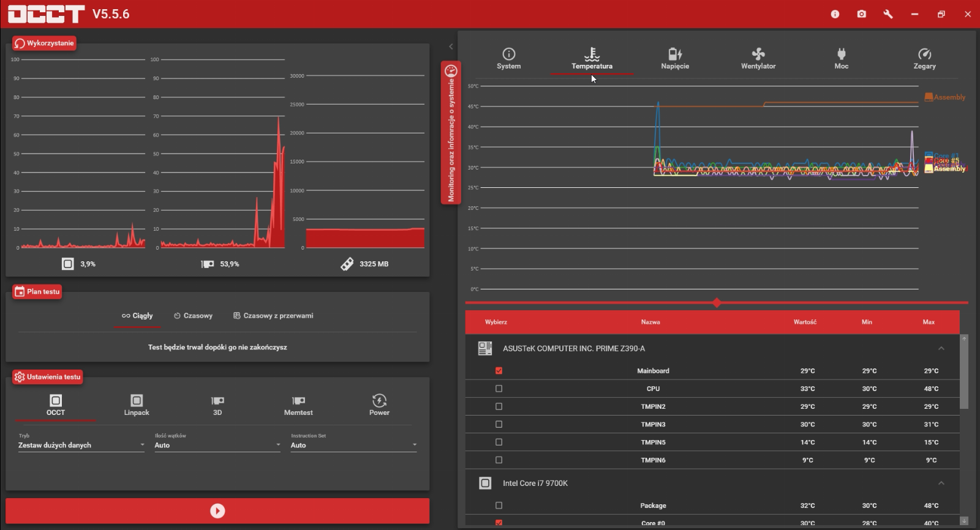Click the Assembly orange legend swatch
This screenshot has width=980, height=530.
[x=929, y=97]
